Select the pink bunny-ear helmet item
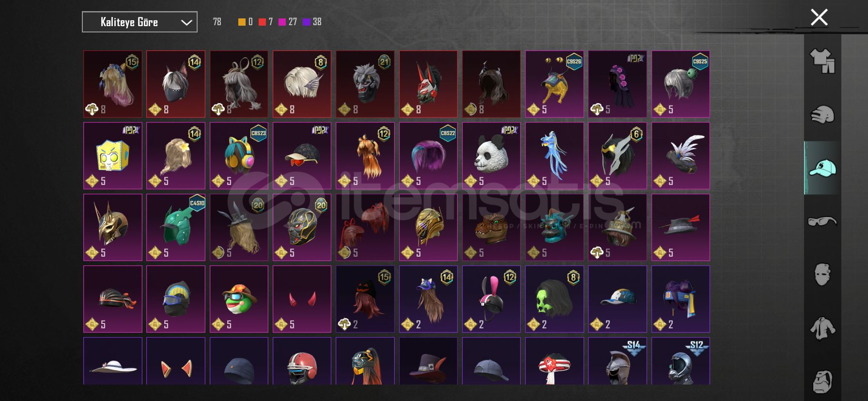 [x=491, y=299]
